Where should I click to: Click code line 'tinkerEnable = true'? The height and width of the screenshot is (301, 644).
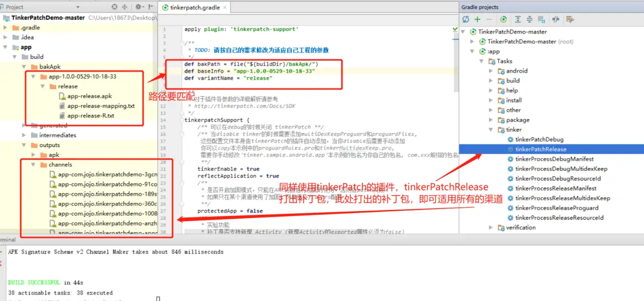[229, 169]
